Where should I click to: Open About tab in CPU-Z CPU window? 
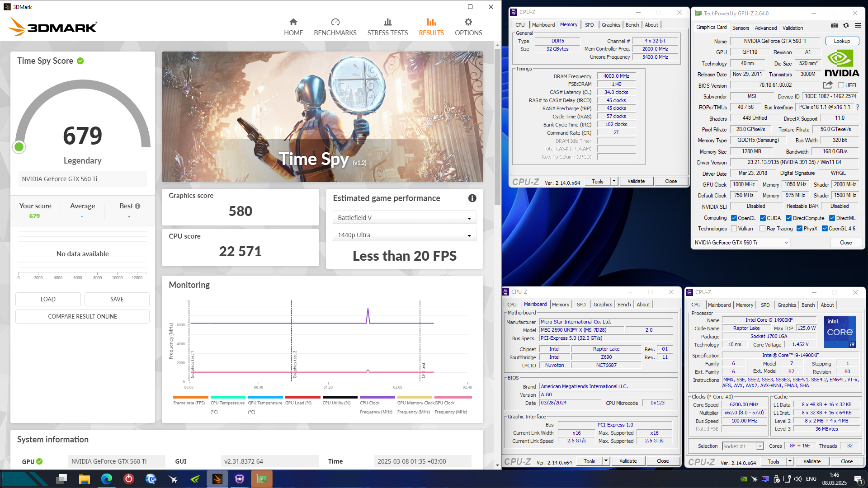pos(827,305)
